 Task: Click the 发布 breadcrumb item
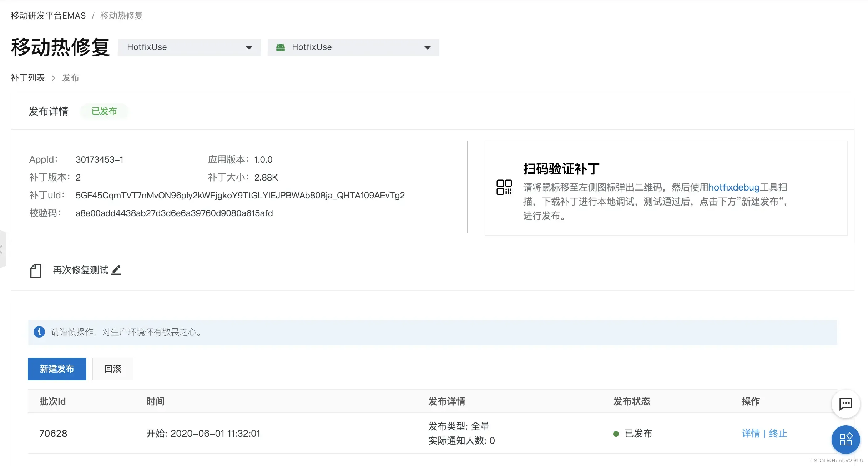[x=70, y=77]
